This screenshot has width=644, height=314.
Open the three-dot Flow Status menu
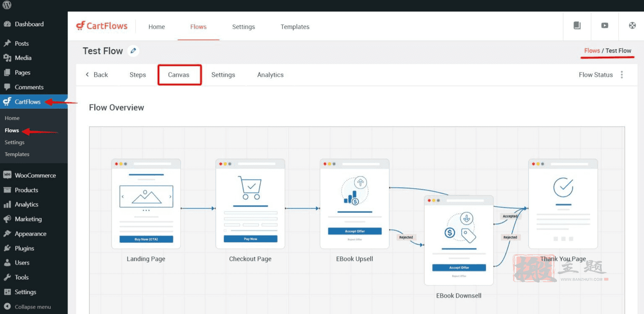click(x=622, y=75)
